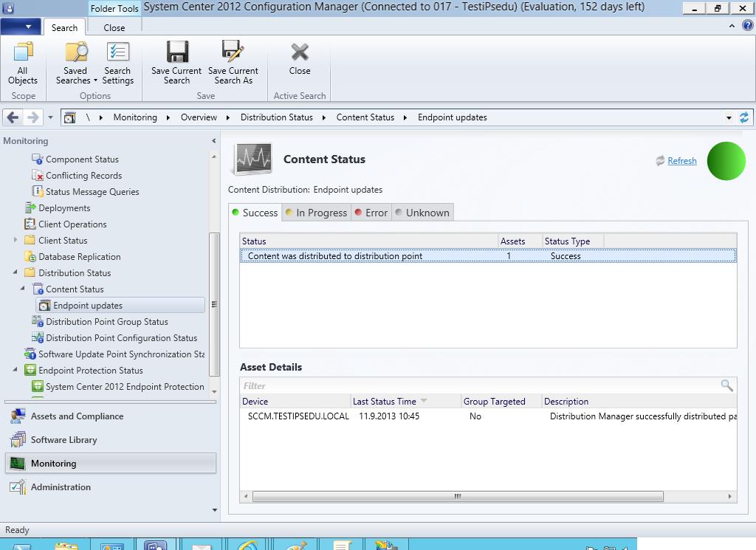Click the navigation tree vertical scrollbar
The height and width of the screenshot is (550, 756).
pos(214,304)
